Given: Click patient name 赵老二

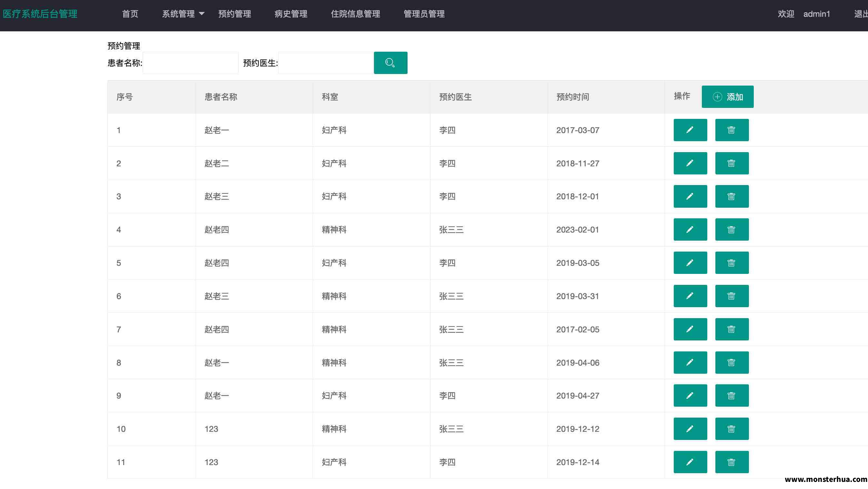Looking at the screenshot, I should click(217, 163).
